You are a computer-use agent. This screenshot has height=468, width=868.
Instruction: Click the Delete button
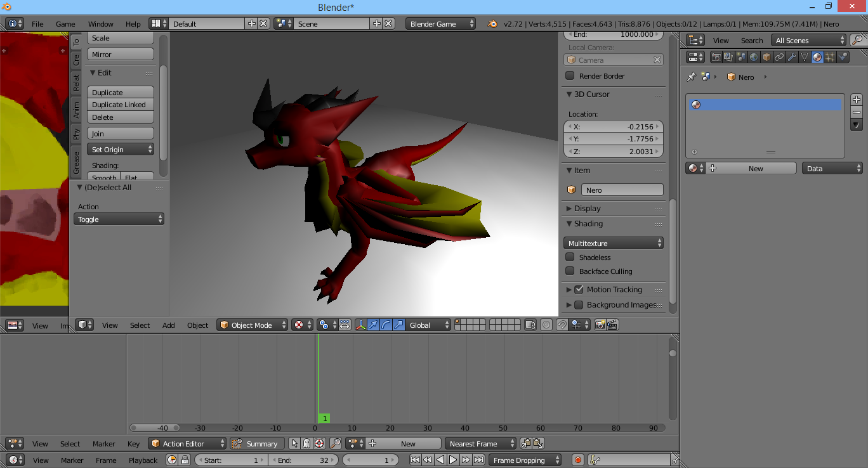(x=121, y=117)
